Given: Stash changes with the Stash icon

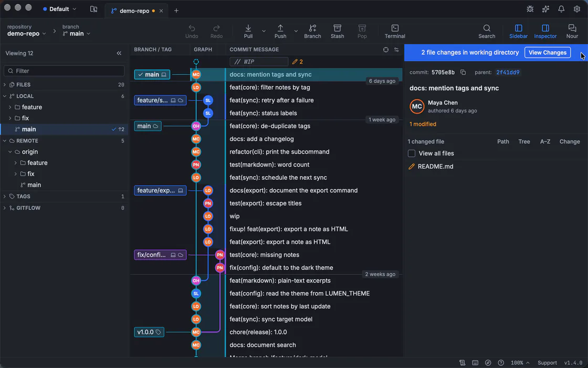Looking at the screenshot, I should [x=337, y=28].
